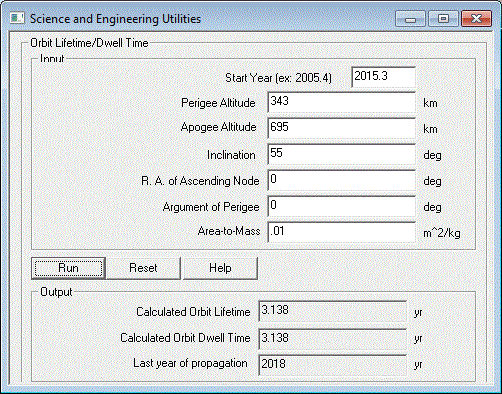Reset all orbit input values
The height and width of the screenshot is (394, 502).
pos(143,268)
